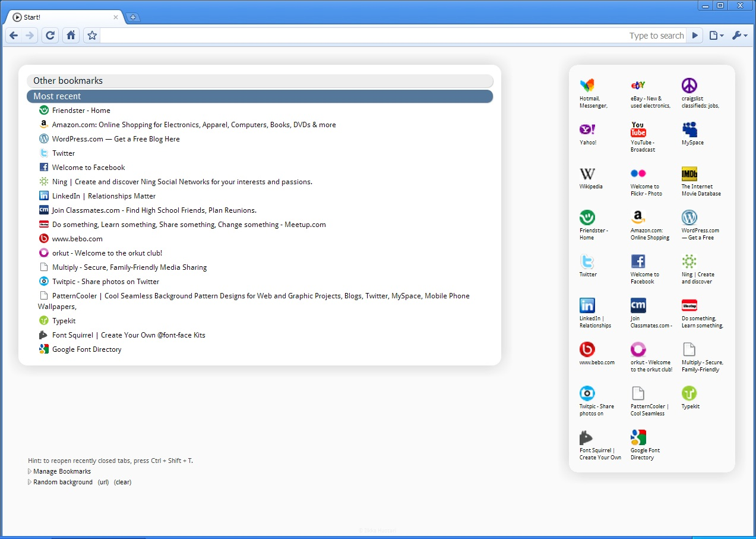Image resolution: width=756 pixels, height=539 pixels.
Task: Click the (url) background link
Action: coord(103,482)
